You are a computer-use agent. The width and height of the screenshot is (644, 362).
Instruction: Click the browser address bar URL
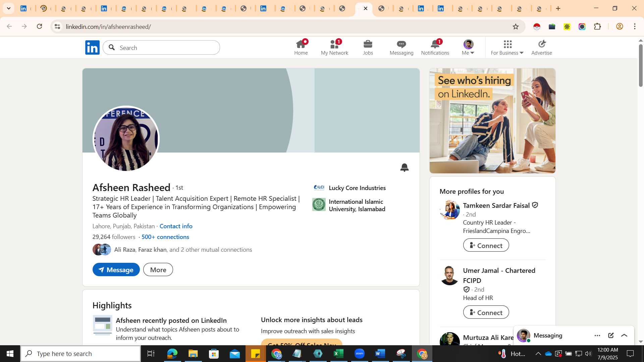[108, 26]
